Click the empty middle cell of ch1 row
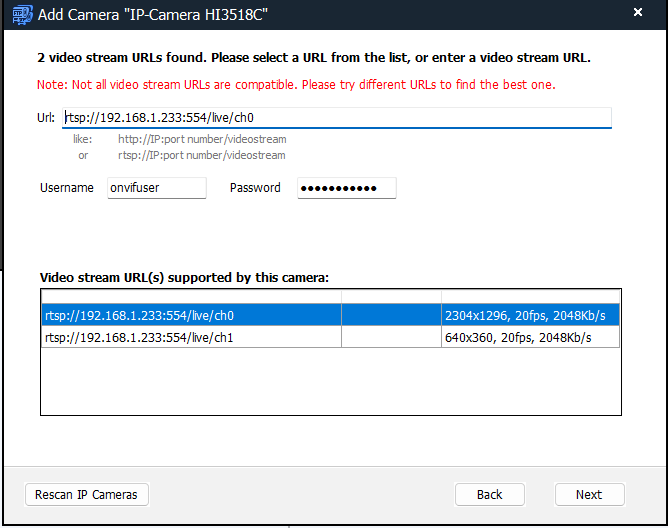668x528 pixels. (x=391, y=338)
